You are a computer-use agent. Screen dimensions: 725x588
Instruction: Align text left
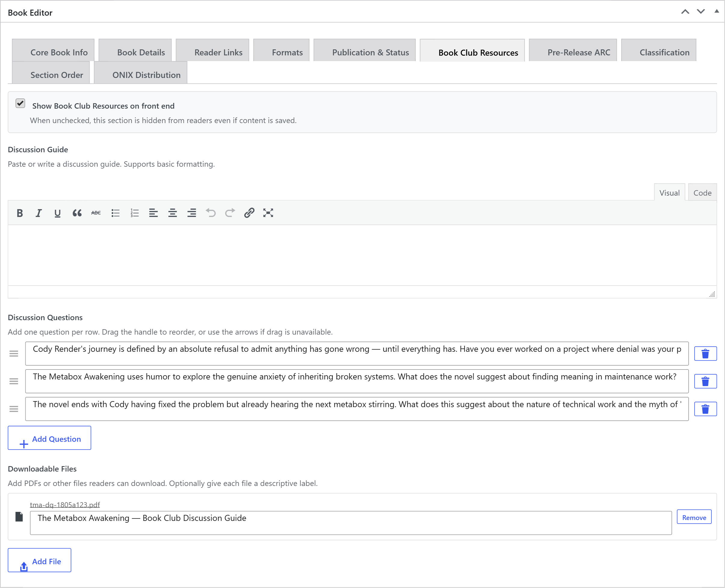pos(153,213)
